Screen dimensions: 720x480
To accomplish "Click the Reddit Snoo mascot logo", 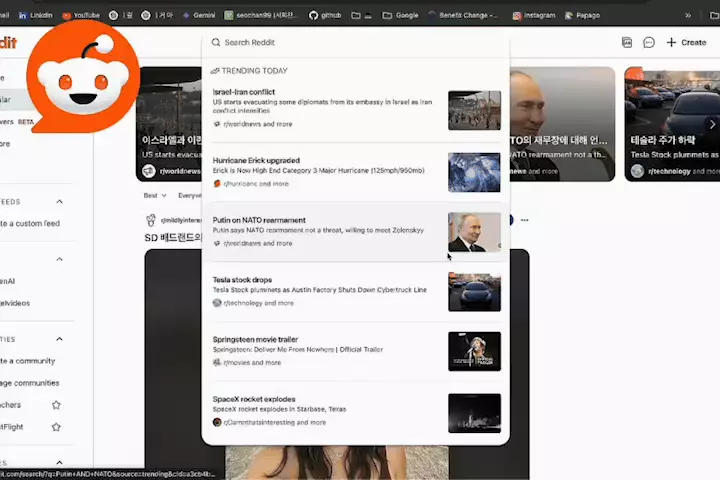I will pyautogui.click(x=83, y=77).
